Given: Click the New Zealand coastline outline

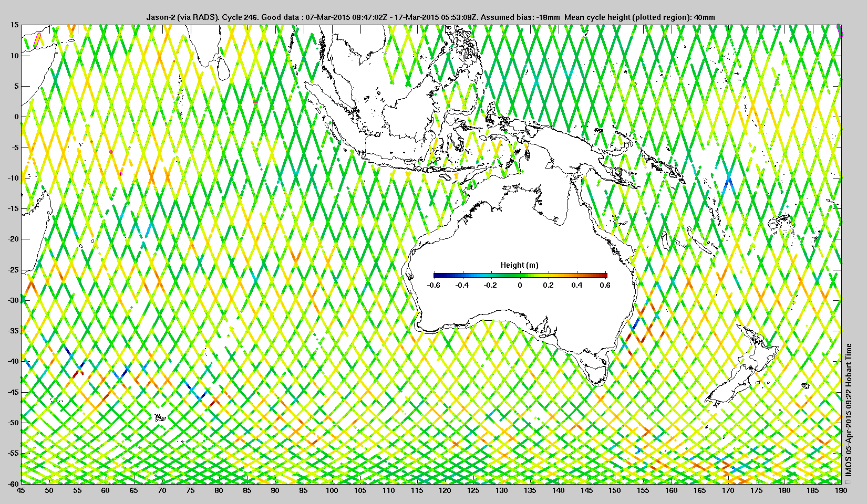Looking at the screenshot, I should coord(742,366).
